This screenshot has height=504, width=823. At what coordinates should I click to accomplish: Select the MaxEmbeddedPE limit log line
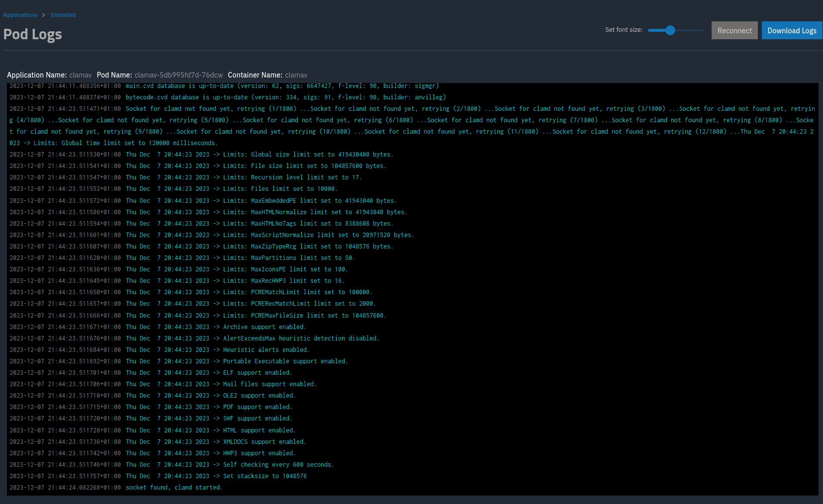click(203, 201)
